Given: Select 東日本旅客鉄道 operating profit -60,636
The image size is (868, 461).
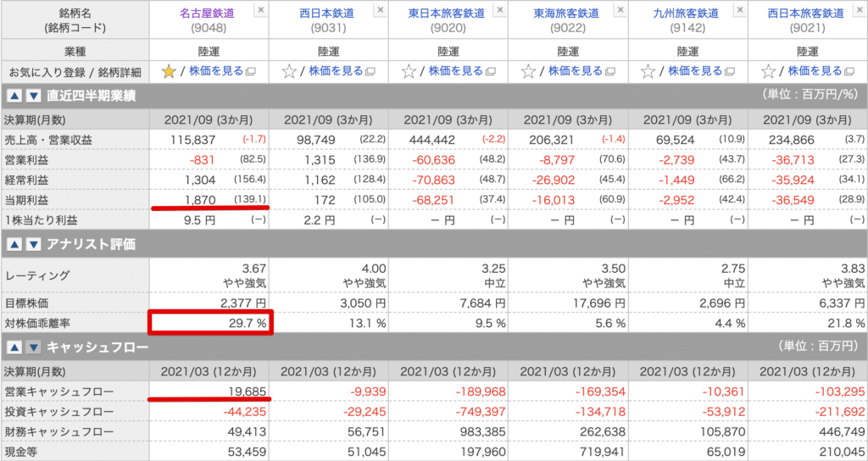Looking at the screenshot, I should coord(433,160).
